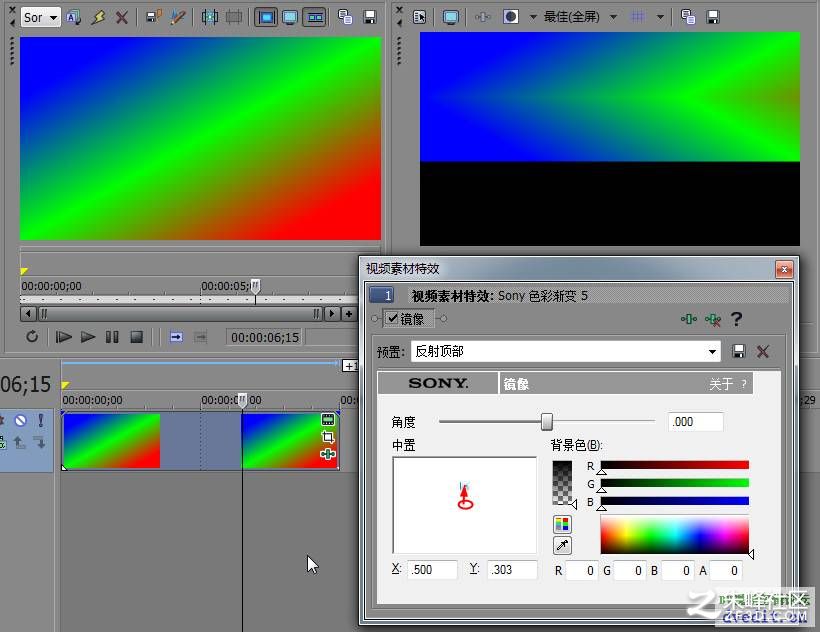
Task: Click the green G color channel slider
Action: pos(675,483)
